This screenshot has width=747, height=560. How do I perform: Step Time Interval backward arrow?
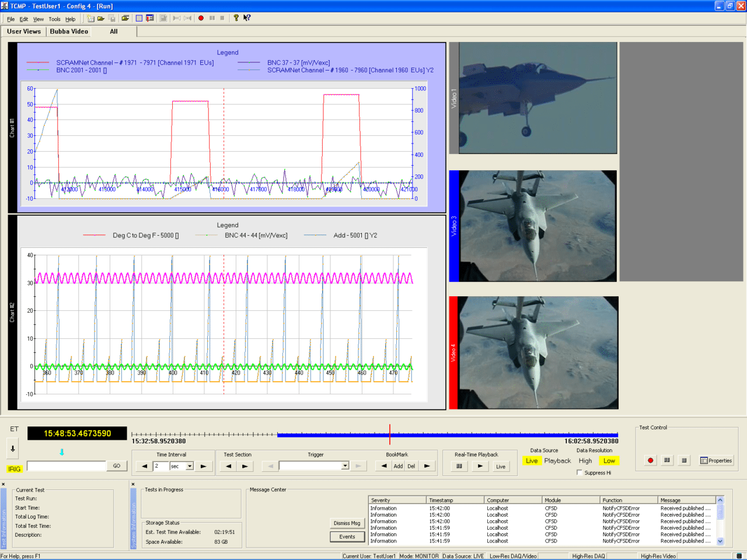click(145, 466)
